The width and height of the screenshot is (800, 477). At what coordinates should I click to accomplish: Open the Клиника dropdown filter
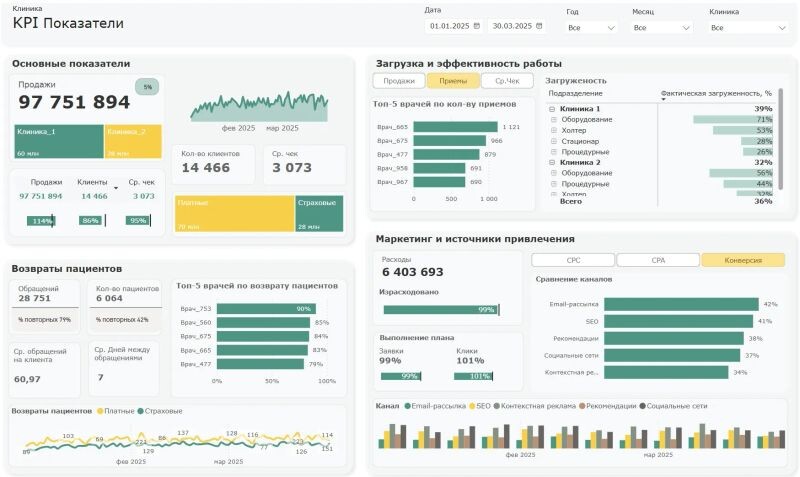748,28
